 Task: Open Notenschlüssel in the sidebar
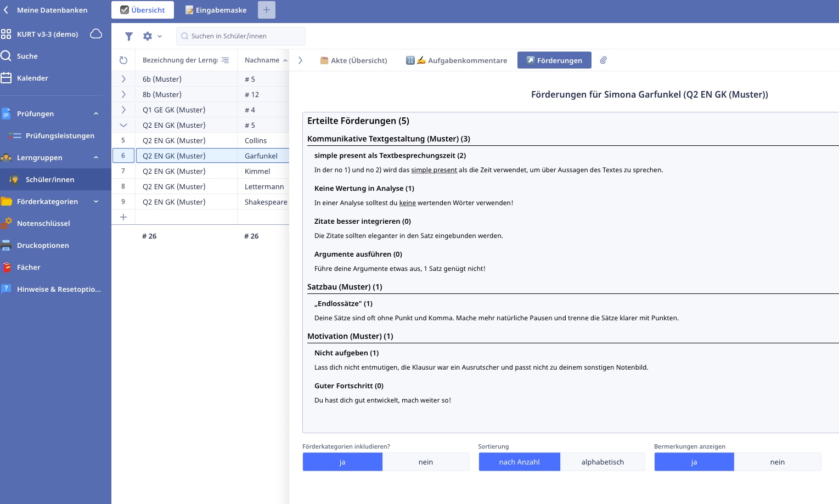click(43, 223)
